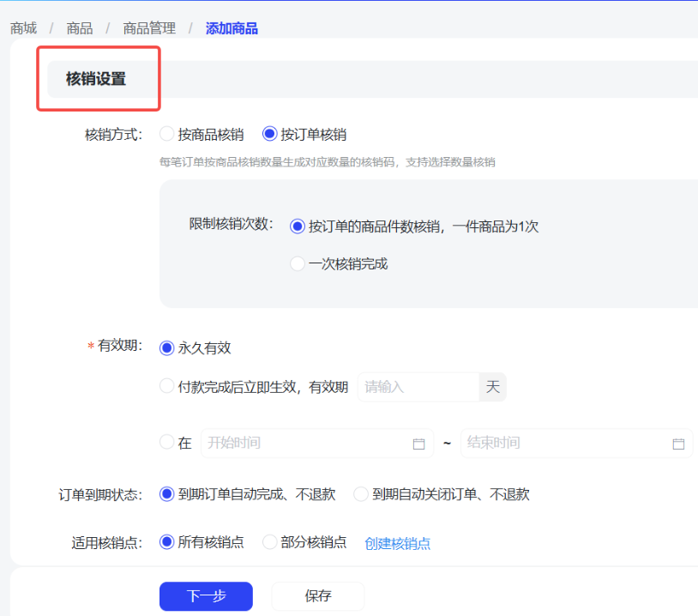
Task: Select 按订单核销 radio option
Action: tap(270, 134)
